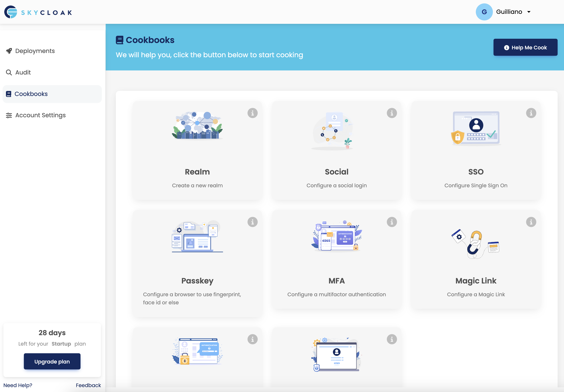This screenshot has height=392, width=564.
Task: Open info icon on SSO card
Action: click(x=531, y=113)
